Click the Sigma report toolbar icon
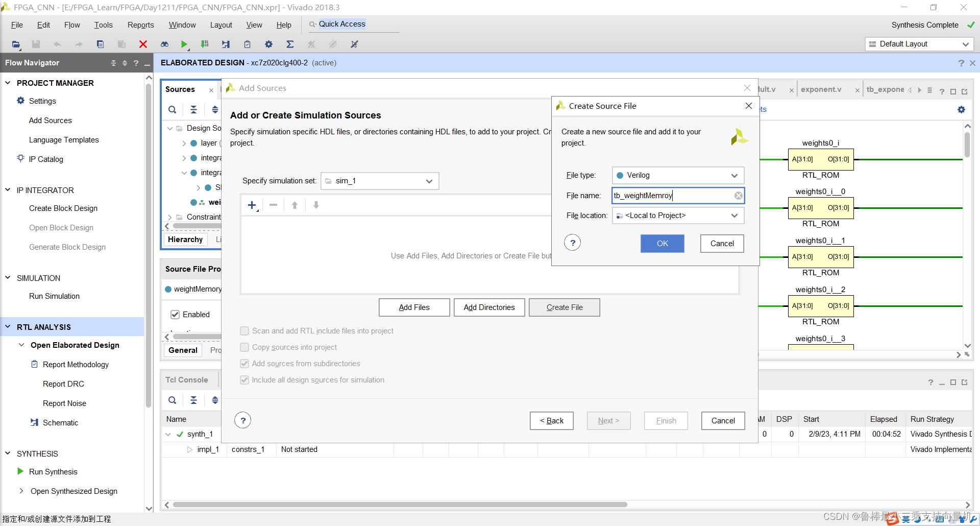Screen dimensions: 980x526 pos(290,44)
